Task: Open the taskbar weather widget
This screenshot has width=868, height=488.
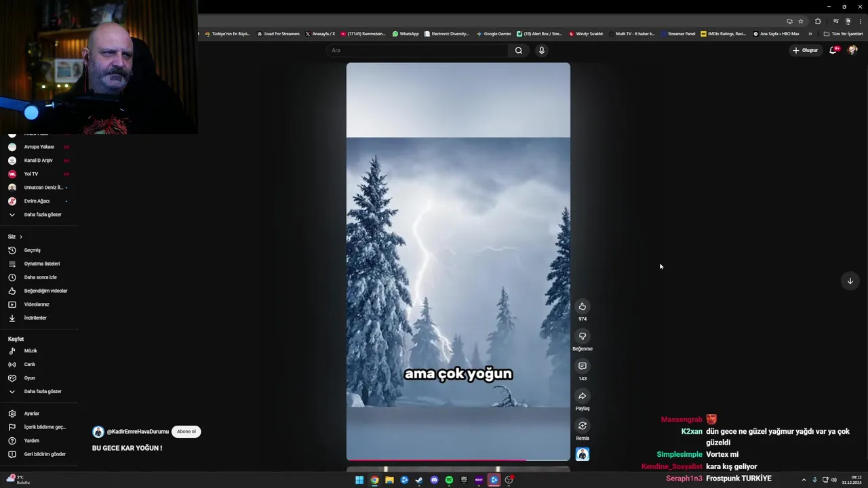Action: (18, 479)
